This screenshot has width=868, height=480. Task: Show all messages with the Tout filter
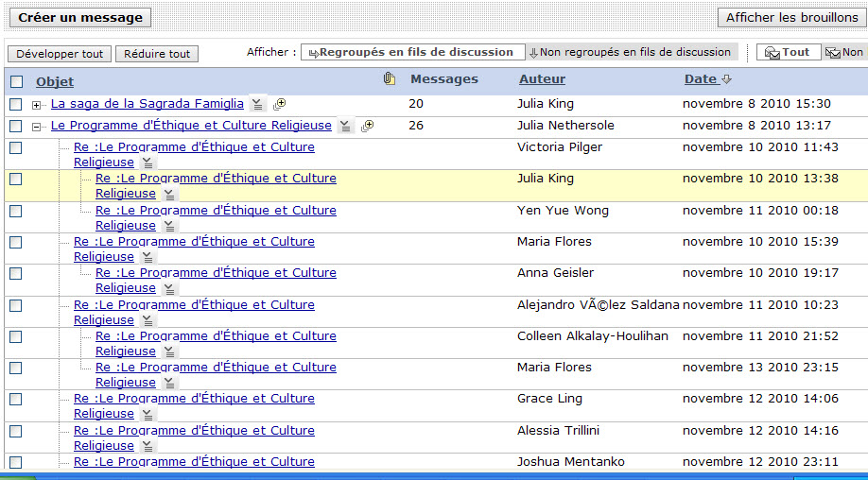789,53
